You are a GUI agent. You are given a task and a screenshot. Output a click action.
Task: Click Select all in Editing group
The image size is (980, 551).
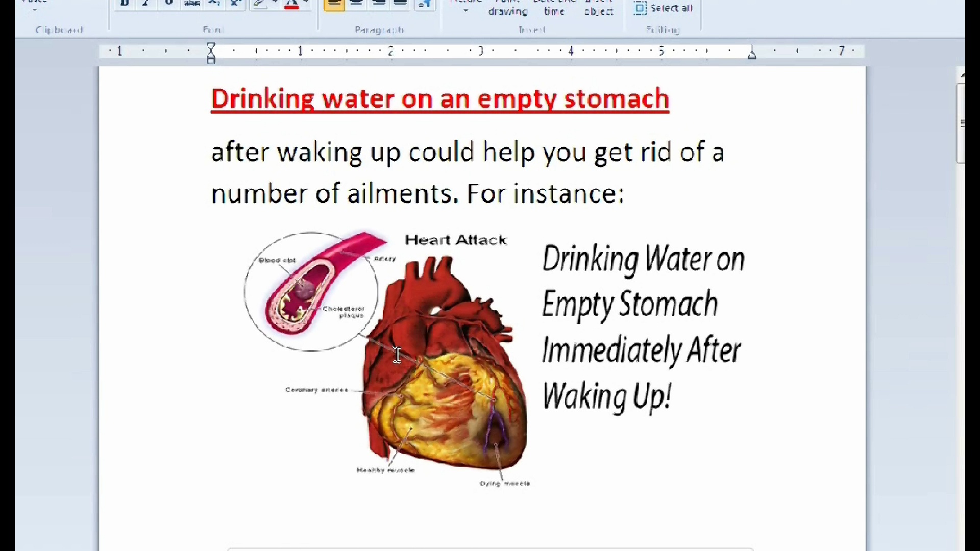[x=663, y=8]
